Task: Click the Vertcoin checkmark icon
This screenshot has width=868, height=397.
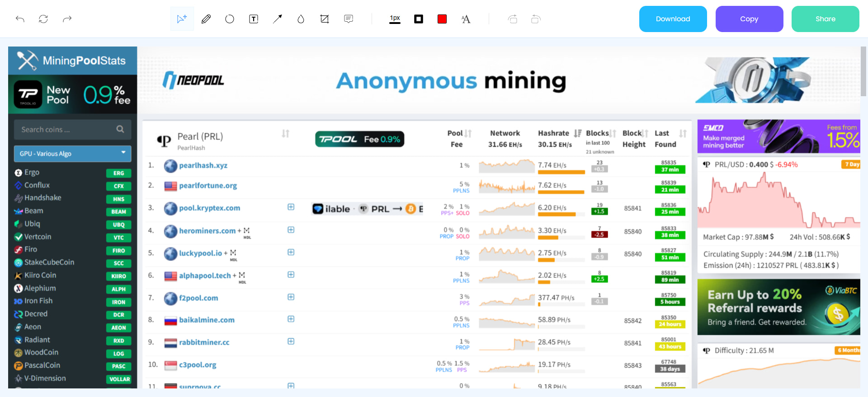Action: tap(19, 237)
